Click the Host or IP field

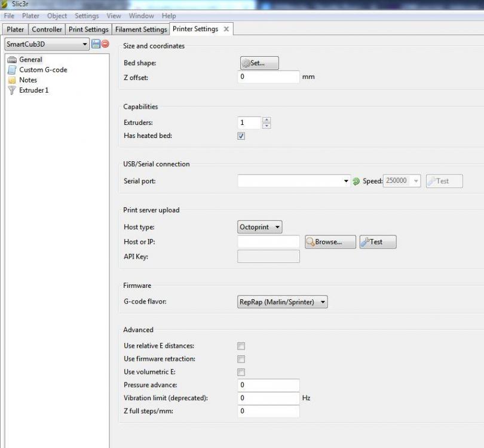pyautogui.click(x=268, y=242)
